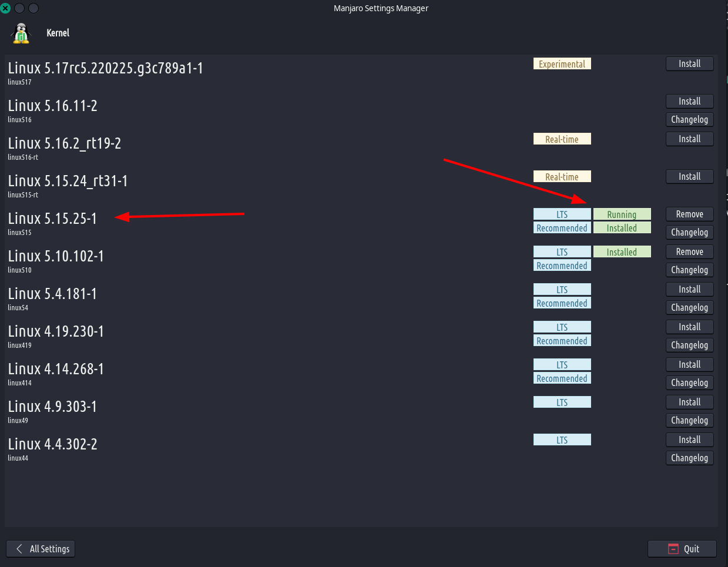Install Linux 4.14.268-1 kernel

tap(690, 364)
